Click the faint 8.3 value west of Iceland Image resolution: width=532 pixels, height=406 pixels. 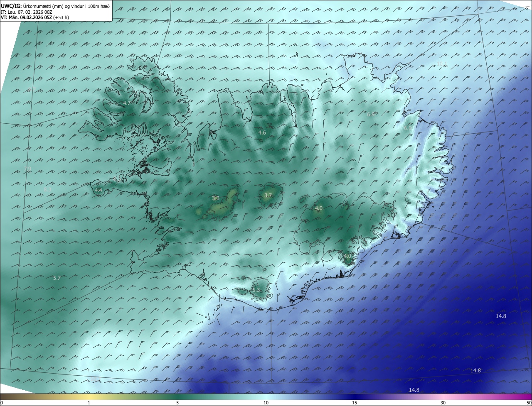tap(47, 189)
